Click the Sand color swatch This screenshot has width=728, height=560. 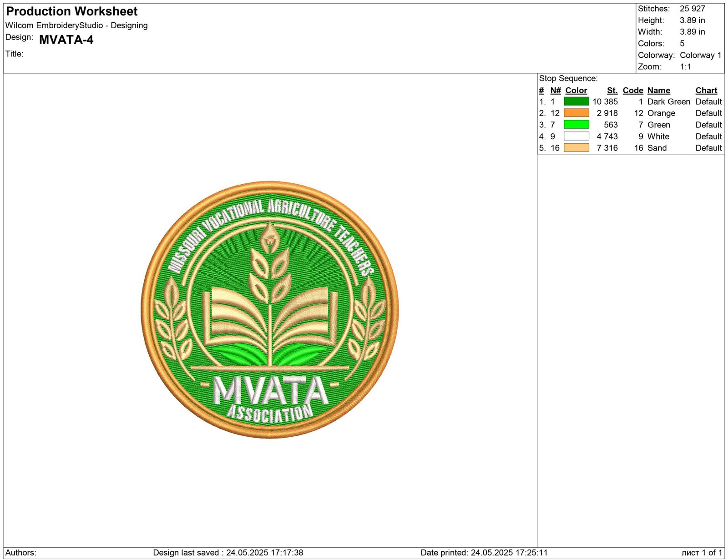pos(576,148)
